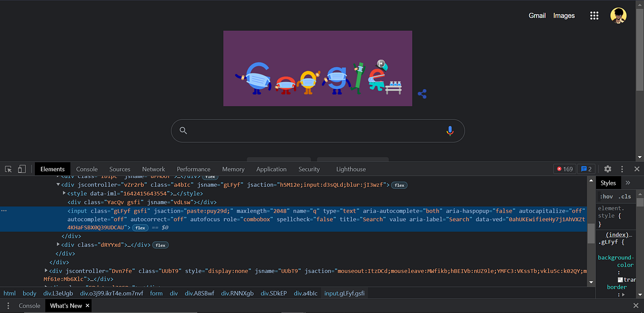Close the DevTools panel

coord(636,169)
